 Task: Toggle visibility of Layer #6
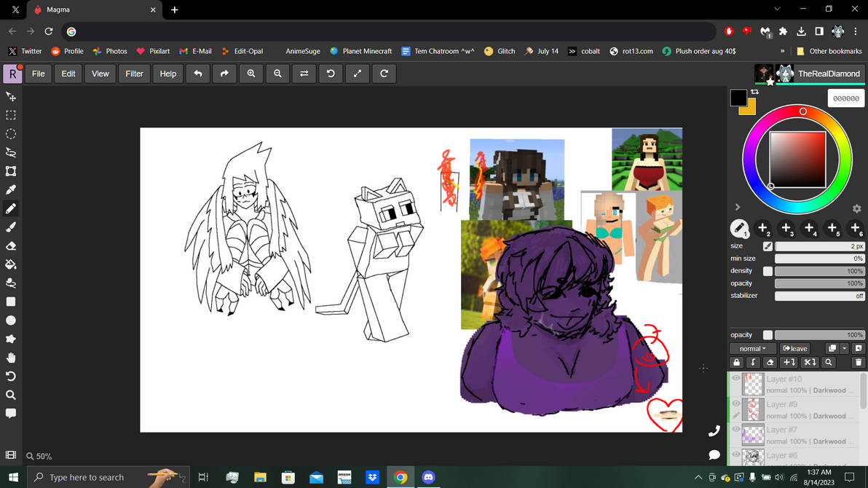pyautogui.click(x=735, y=454)
